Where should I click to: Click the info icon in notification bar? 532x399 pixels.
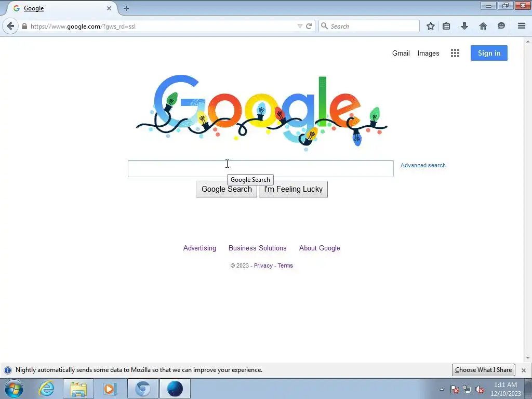click(8, 370)
